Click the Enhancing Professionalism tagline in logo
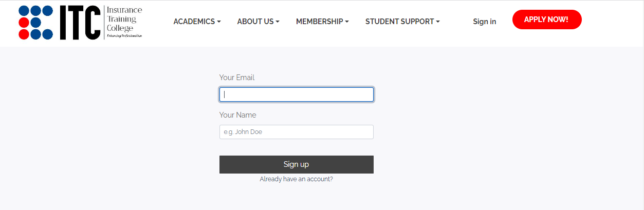 click(124, 36)
